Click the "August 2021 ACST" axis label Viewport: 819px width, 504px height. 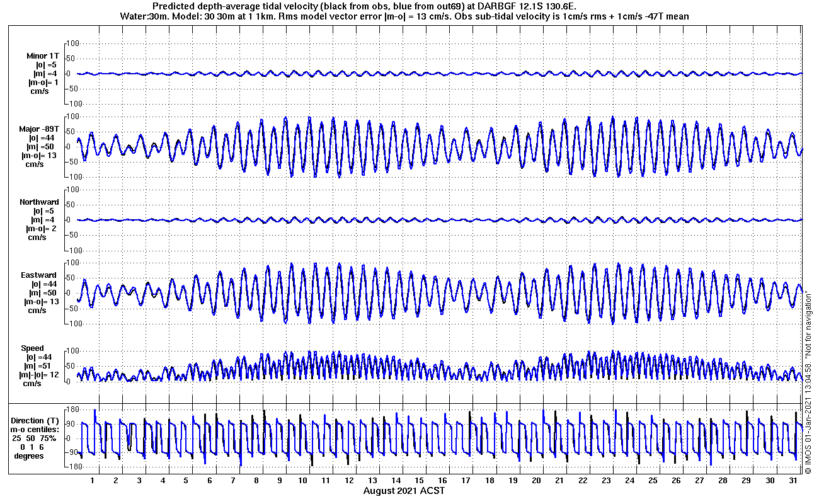tap(404, 490)
